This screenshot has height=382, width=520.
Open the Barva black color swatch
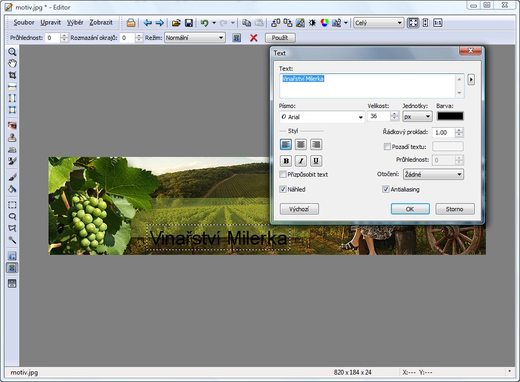[x=450, y=116]
